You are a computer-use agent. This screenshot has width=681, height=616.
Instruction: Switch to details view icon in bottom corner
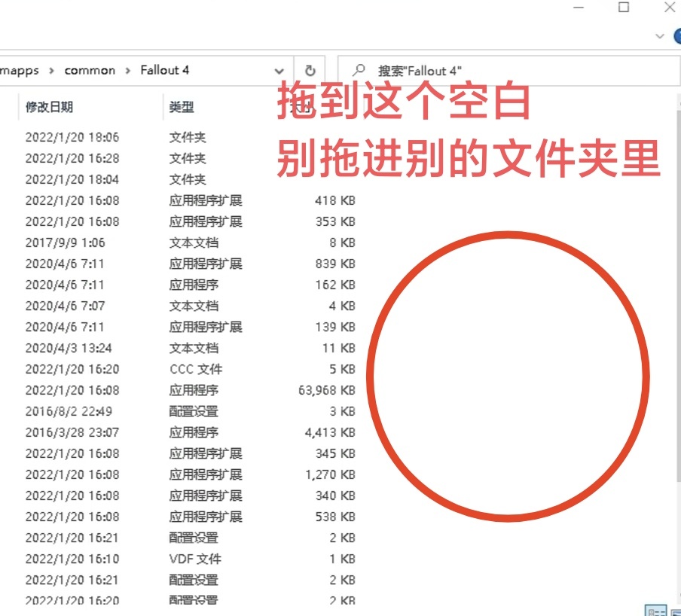click(655, 611)
